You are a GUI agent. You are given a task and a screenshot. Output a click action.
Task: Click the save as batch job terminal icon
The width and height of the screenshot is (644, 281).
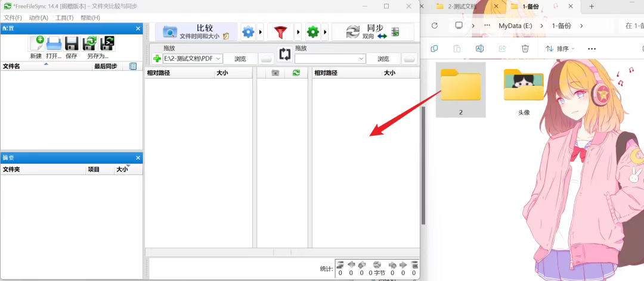(x=107, y=43)
